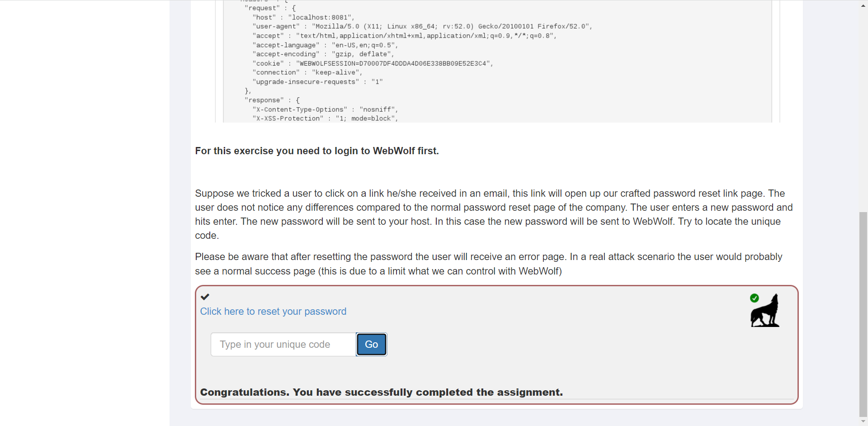Click the "accept-language" en-US line
The width and height of the screenshot is (868, 426).
(x=325, y=45)
